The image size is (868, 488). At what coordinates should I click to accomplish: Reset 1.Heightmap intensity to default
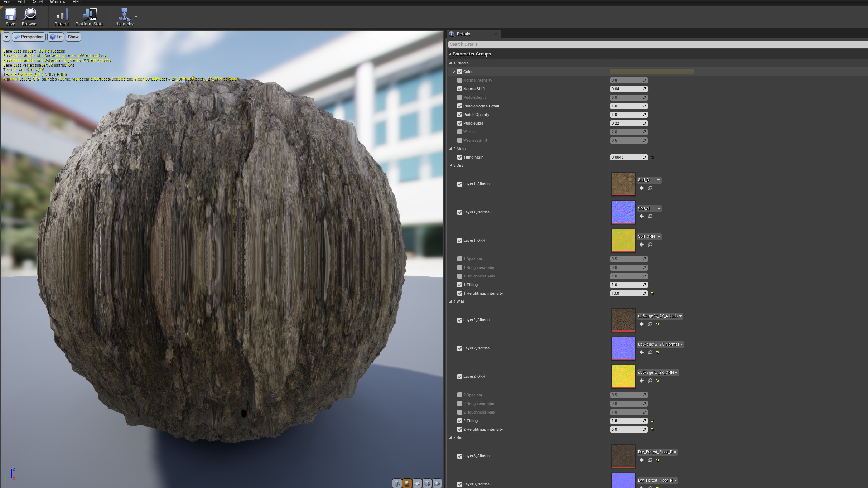(652, 293)
